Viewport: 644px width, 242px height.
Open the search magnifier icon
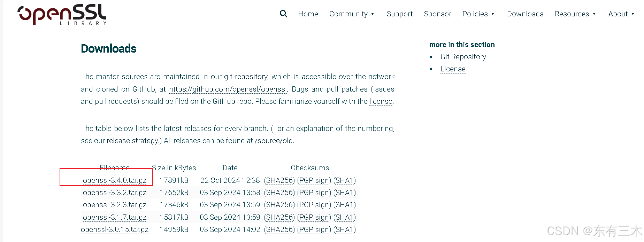pos(283,14)
